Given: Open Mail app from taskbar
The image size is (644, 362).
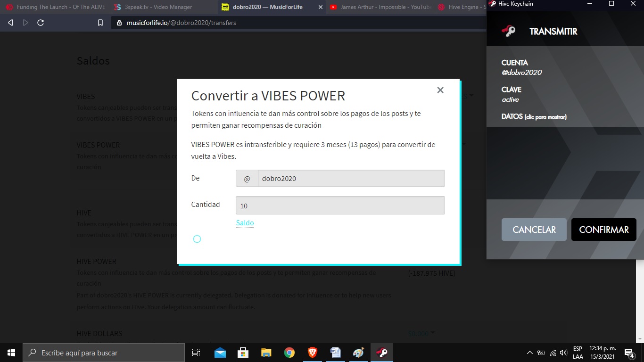Looking at the screenshot, I should (x=220, y=353).
